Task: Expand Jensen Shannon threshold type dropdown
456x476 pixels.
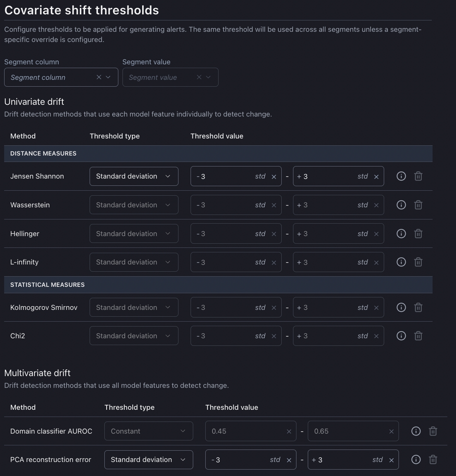Action: tap(134, 176)
